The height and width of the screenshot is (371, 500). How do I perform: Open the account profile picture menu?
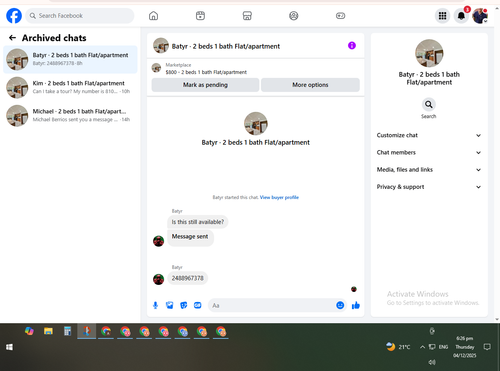pyautogui.click(x=480, y=16)
